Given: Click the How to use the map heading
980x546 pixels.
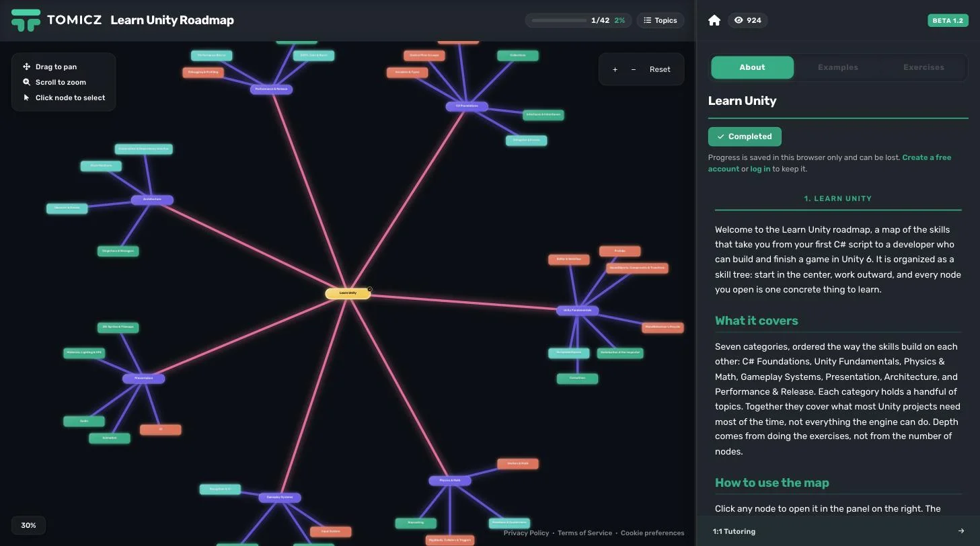Looking at the screenshot, I should (771, 483).
